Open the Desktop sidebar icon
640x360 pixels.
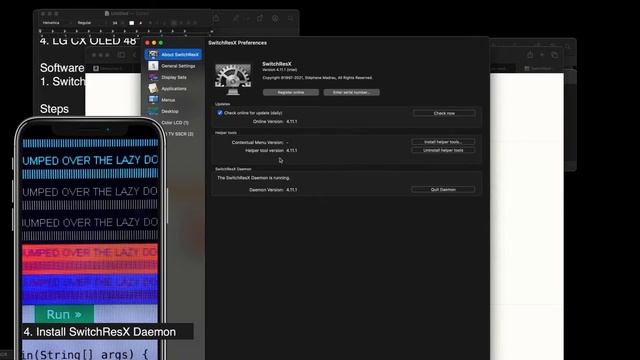[153, 111]
